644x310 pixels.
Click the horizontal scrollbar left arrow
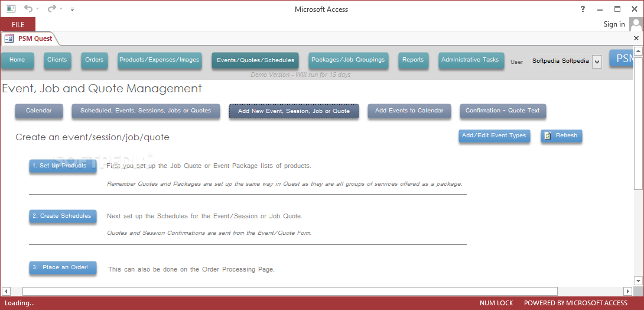[6, 291]
